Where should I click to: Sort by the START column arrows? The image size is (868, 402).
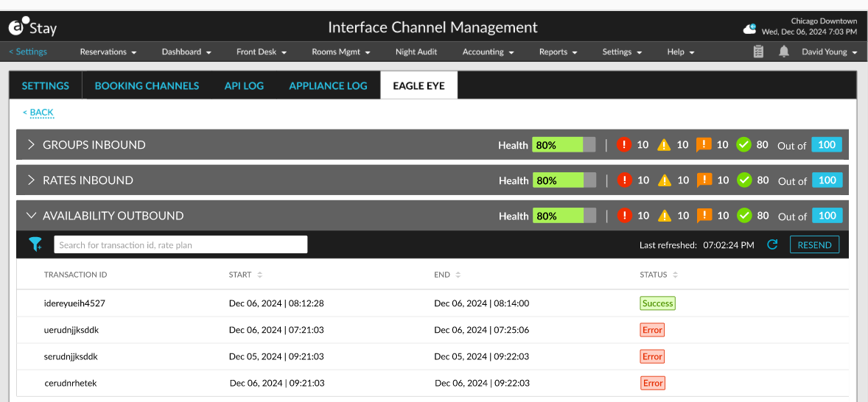coord(259,275)
